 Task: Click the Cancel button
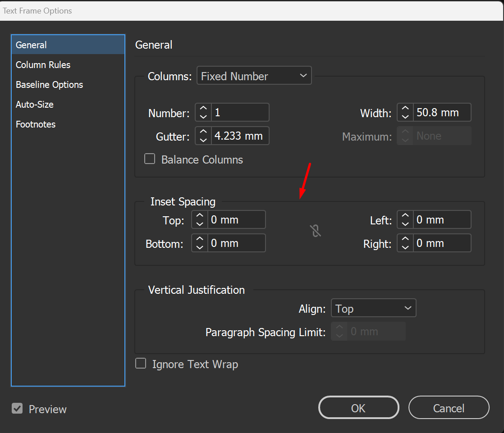click(x=449, y=408)
